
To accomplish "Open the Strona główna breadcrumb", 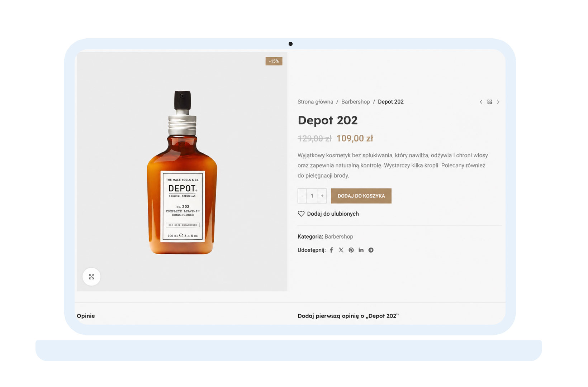I will point(316,102).
